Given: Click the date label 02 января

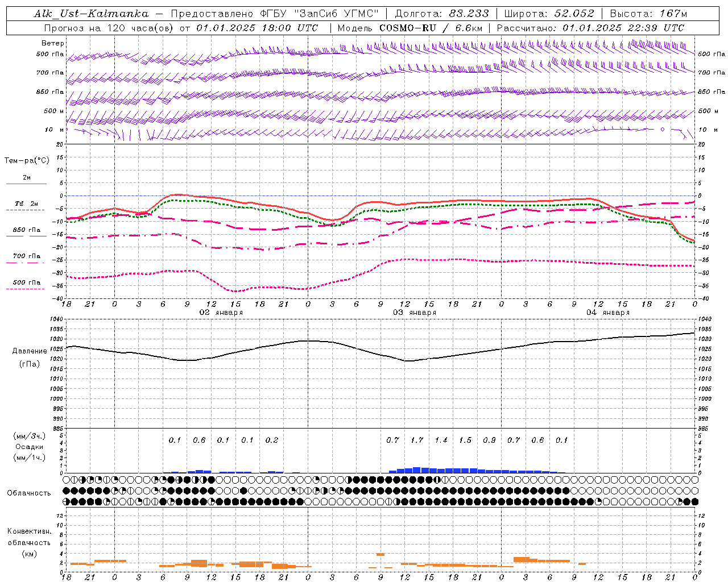Looking at the screenshot, I should click(221, 313).
